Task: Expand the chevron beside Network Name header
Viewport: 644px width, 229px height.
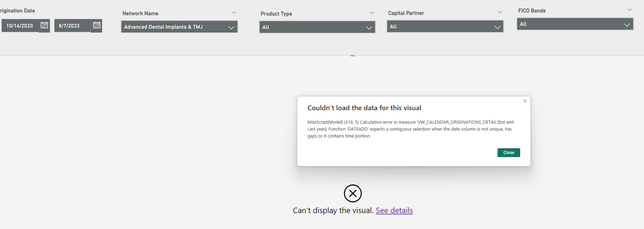Action: click(234, 12)
